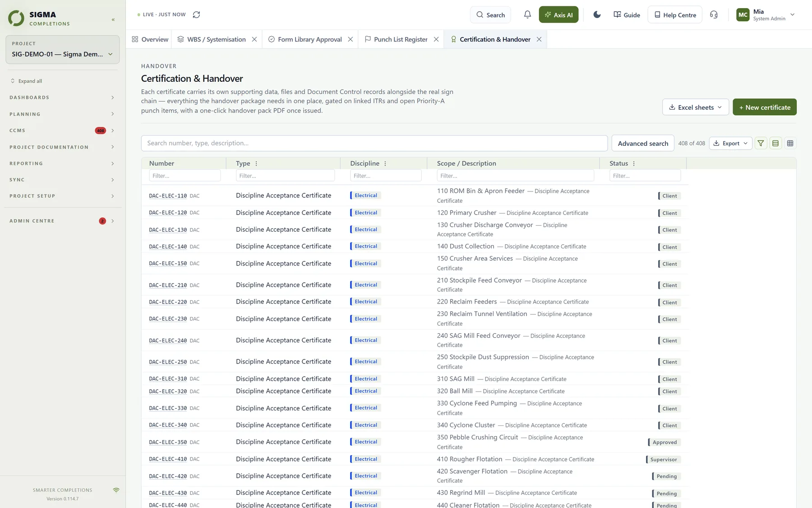Close the Form Library Approval tab
This screenshot has height=508, width=812.
[351, 39]
